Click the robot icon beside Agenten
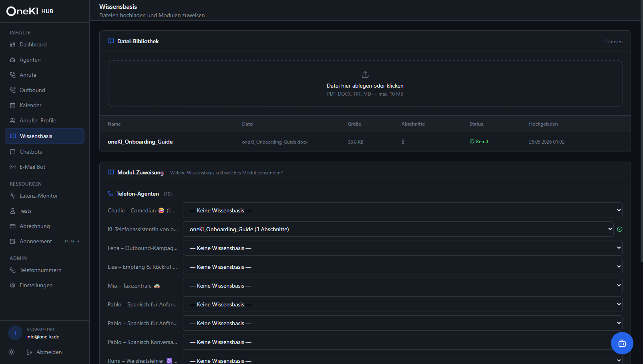Image resolution: width=643 pixels, height=364 pixels. [12, 60]
